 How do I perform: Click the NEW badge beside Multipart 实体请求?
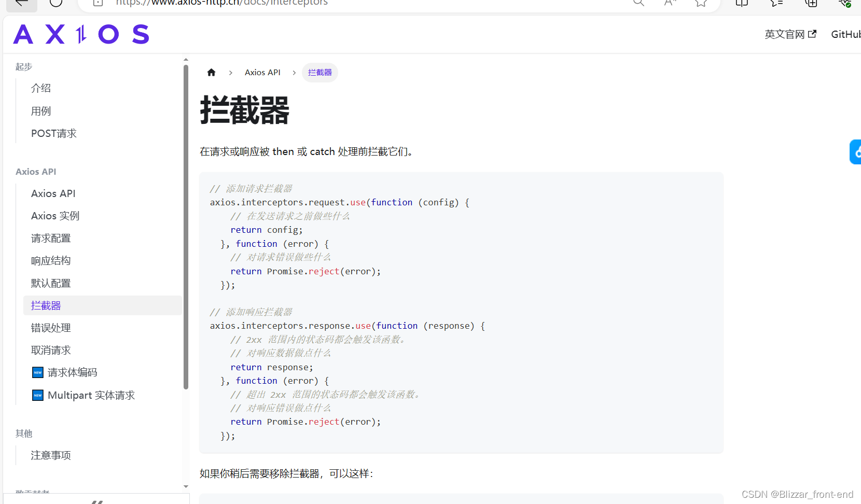coord(38,395)
